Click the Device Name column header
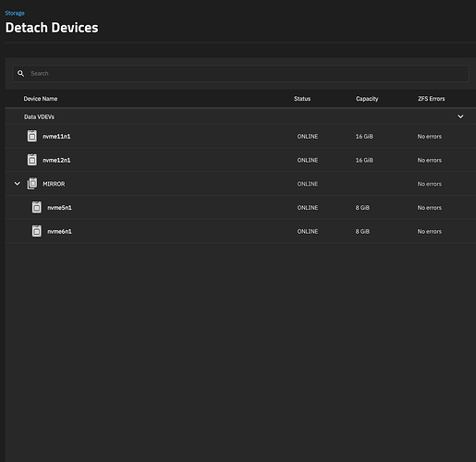The height and width of the screenshot is (462, 476). [x=41, y=99]
